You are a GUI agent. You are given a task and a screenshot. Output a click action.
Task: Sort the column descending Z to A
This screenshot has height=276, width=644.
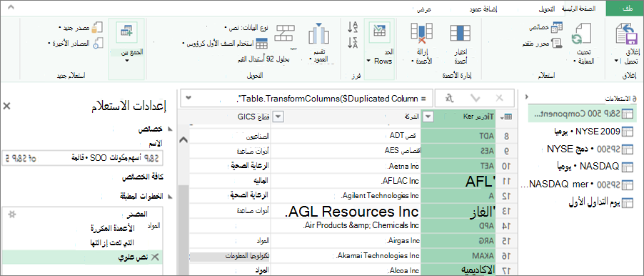pos(353,43)
